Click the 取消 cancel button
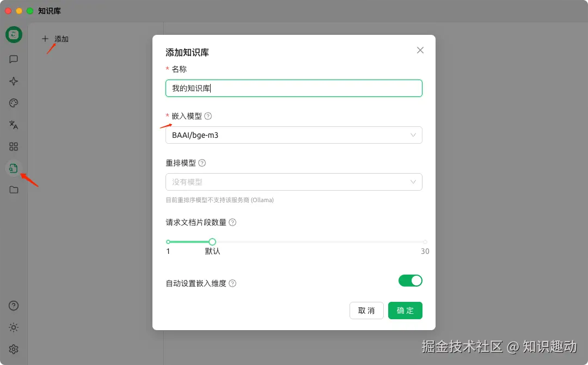Screen dimensions: 588x365 366,311
